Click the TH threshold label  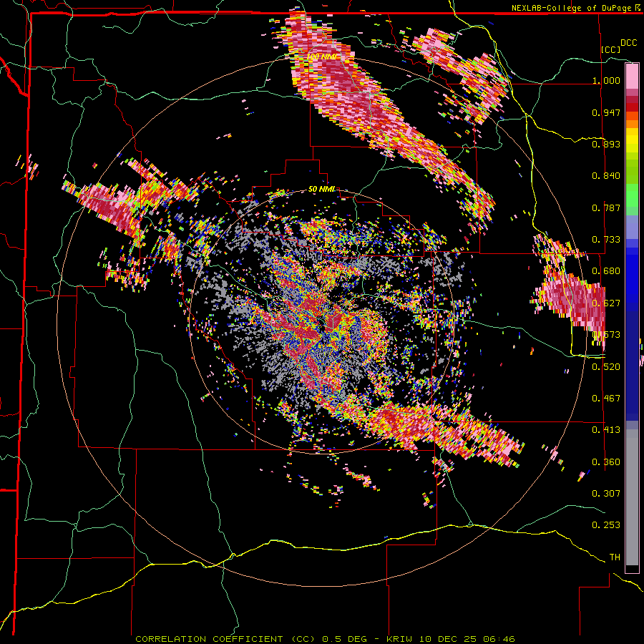tap(615, 557)
